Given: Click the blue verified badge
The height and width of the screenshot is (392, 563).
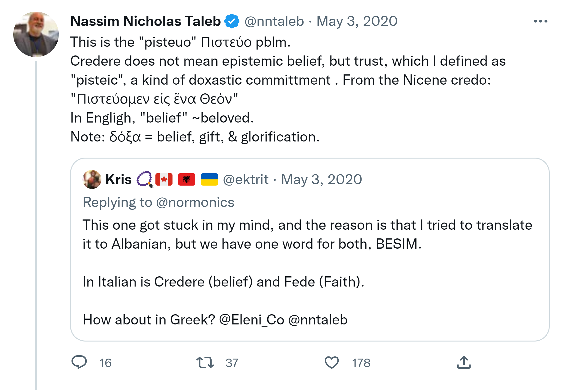Looking at the screenshot, I should (x=232, y=21).
